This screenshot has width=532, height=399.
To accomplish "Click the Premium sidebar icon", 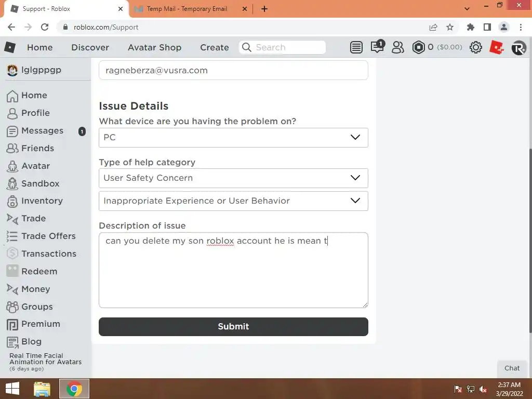I will tap(12, 324).
